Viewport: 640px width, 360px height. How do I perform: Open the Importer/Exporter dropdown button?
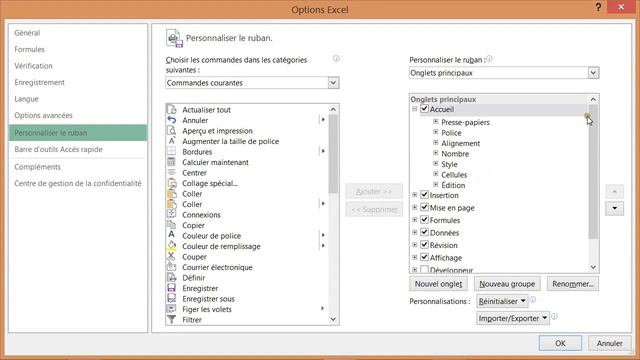point(513,318)
